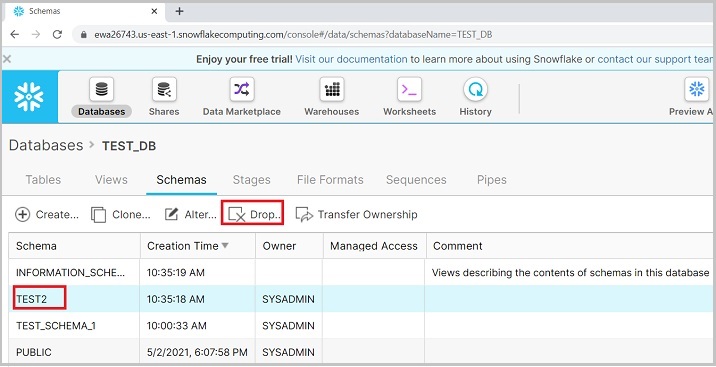The width and height of the screenshot is (716, 367).
Task: Open the History page icon
Action: pyautogui.click(x=475, y=89)
